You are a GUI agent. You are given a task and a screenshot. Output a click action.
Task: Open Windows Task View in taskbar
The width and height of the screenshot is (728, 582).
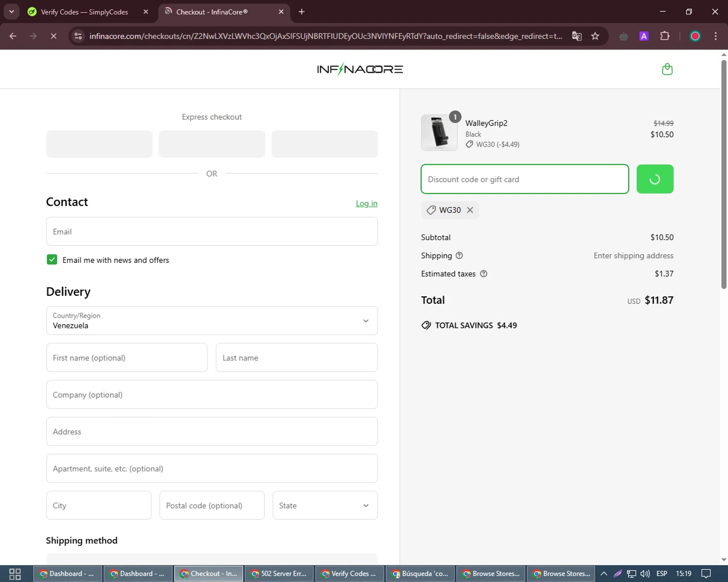click(x=15, y=574)
